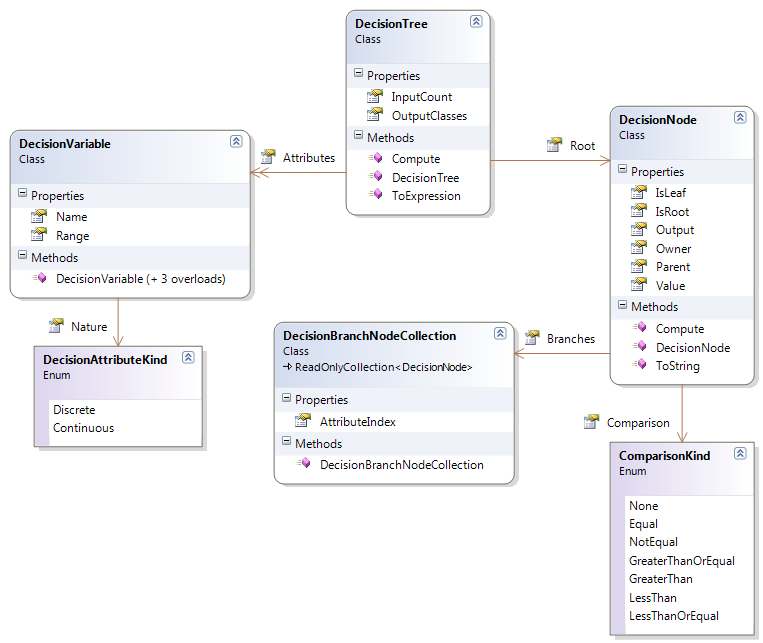Click the Comparison association property icon

tap(591, 422)
